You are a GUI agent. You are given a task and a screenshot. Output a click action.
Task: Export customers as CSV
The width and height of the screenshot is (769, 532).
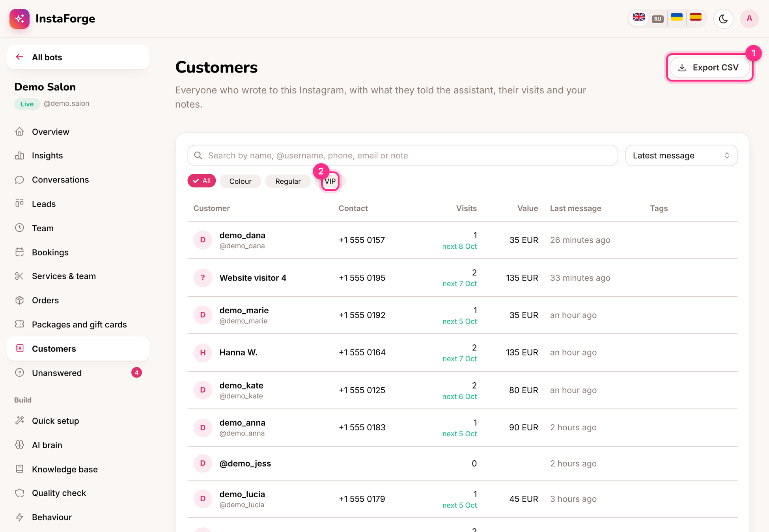[709, 67]
